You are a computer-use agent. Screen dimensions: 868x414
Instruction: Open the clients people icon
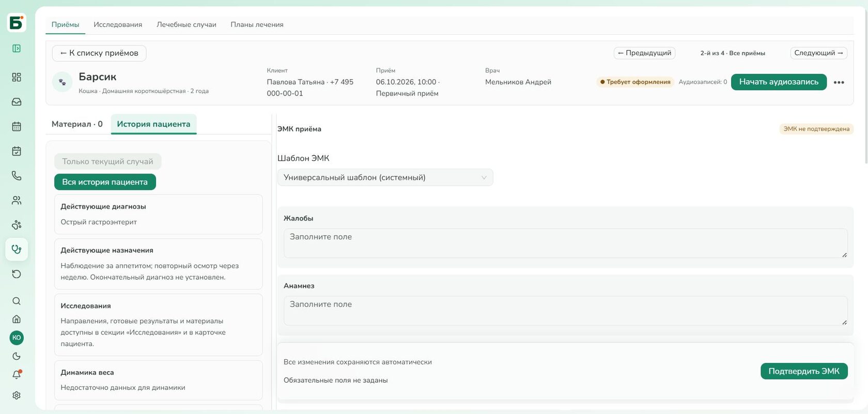point(17,200)
